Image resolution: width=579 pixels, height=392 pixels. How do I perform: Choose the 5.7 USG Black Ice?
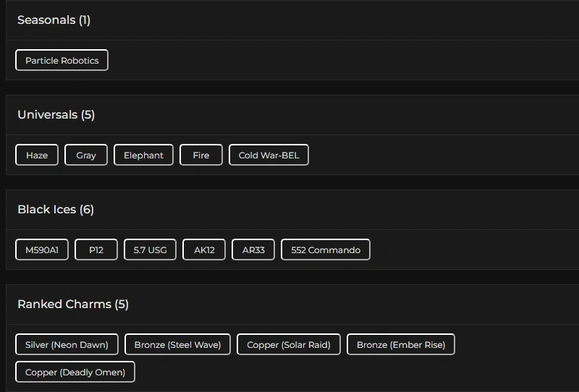(150, 250)
